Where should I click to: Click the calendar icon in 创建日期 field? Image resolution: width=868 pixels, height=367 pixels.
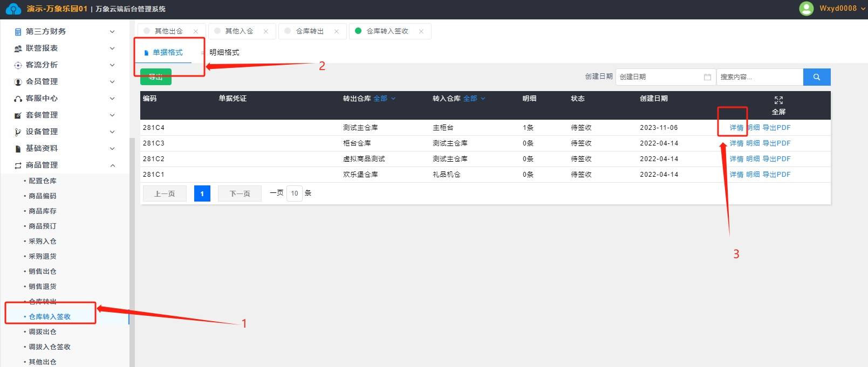tap(707, 77)
